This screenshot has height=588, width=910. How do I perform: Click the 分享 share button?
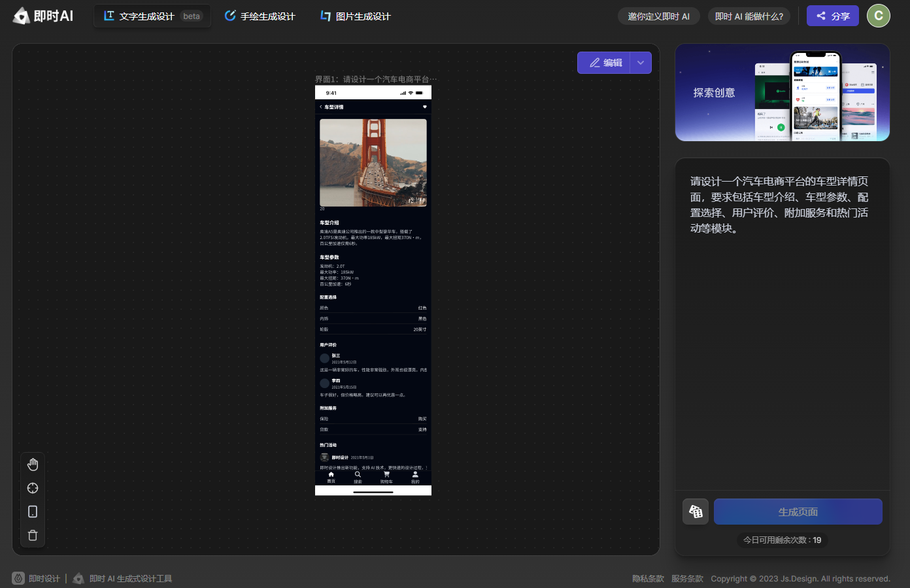[832, 16]
